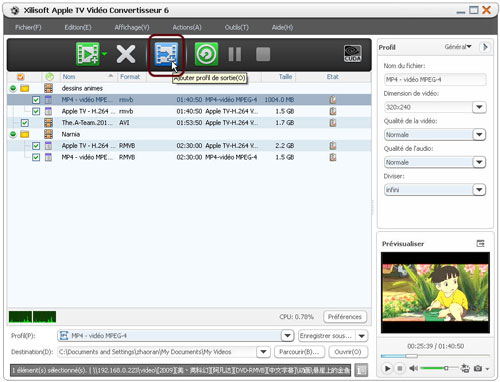Screen dimensions: 500x382
Task: Collapse the Narnia group
Action: (13, 134)
